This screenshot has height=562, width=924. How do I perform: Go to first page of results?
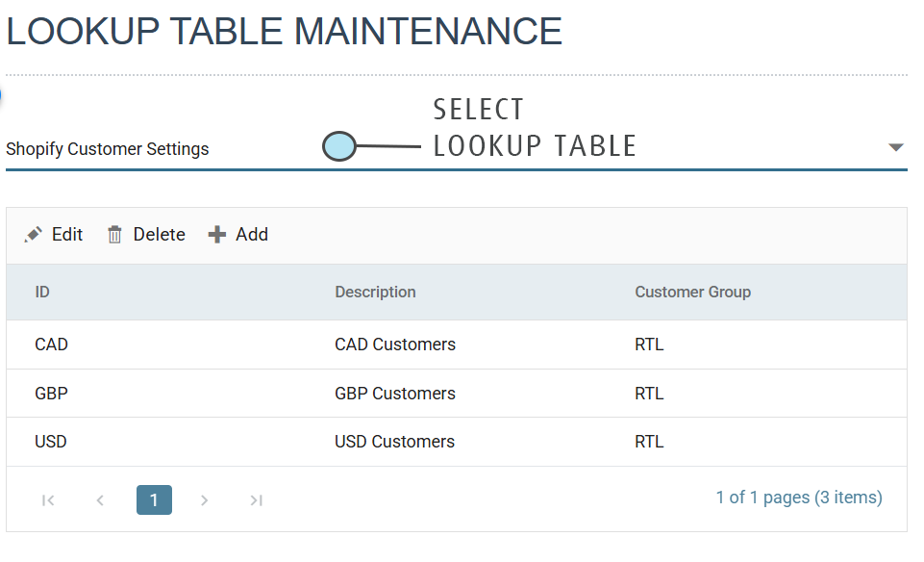pyautogui.click(x=48, y=500)
